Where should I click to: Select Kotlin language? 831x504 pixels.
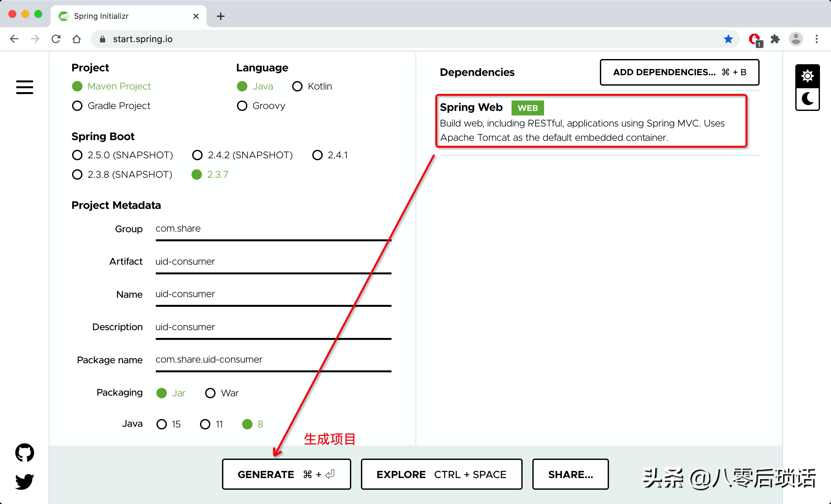[312, 86]
